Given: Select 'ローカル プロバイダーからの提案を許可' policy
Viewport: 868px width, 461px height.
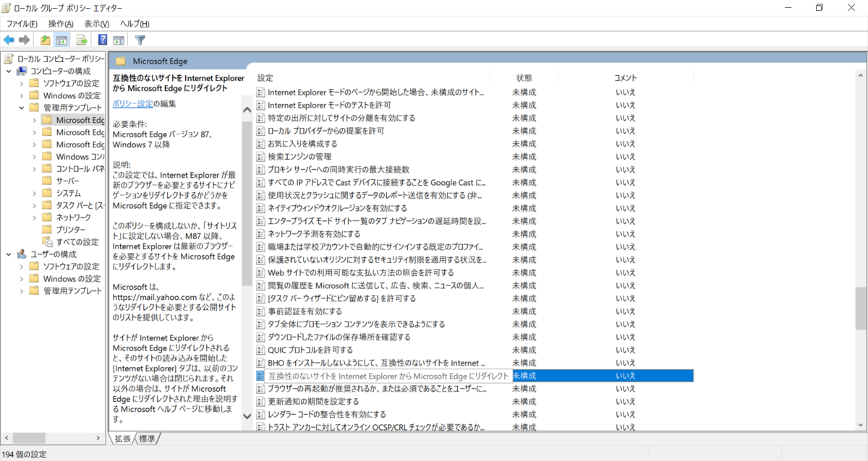Looking at the screenshot, I should 325,131.
